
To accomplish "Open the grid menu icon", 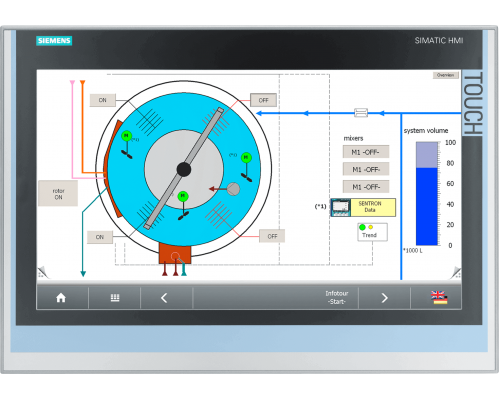I will tap(115, 298).
